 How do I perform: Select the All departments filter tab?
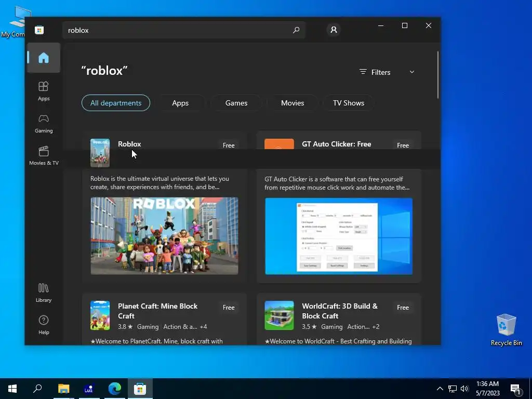pos(116,103)
